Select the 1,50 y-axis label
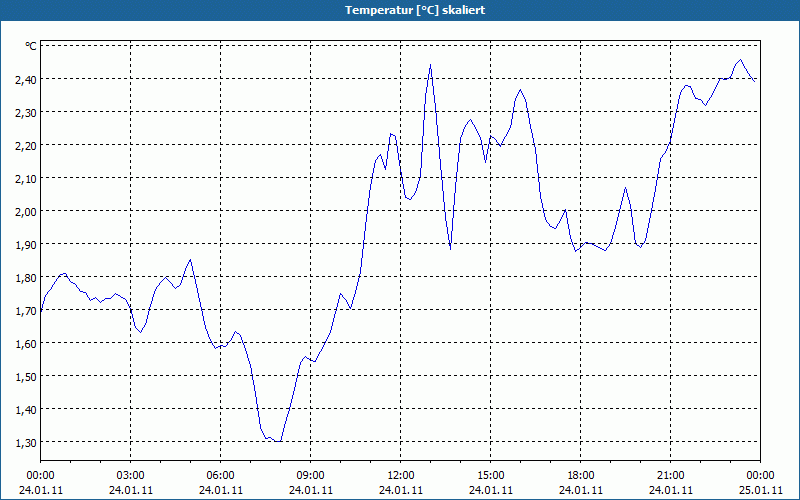 click(26, 377)
